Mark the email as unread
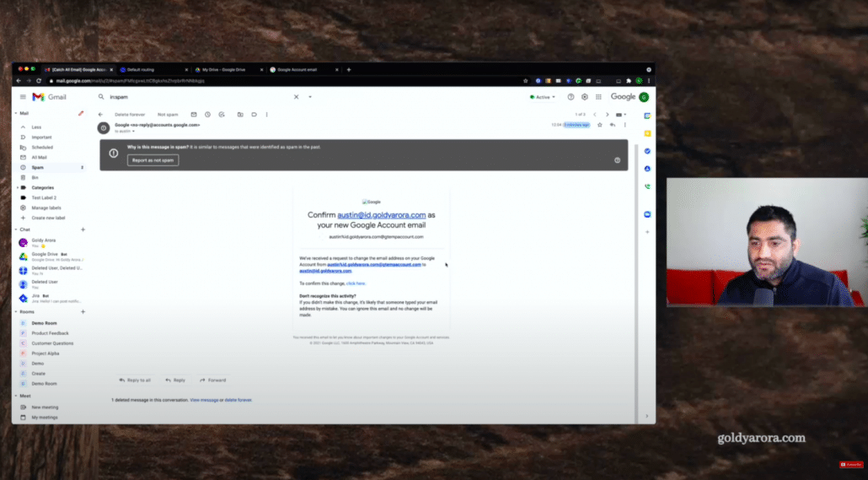 coord(194,115)
